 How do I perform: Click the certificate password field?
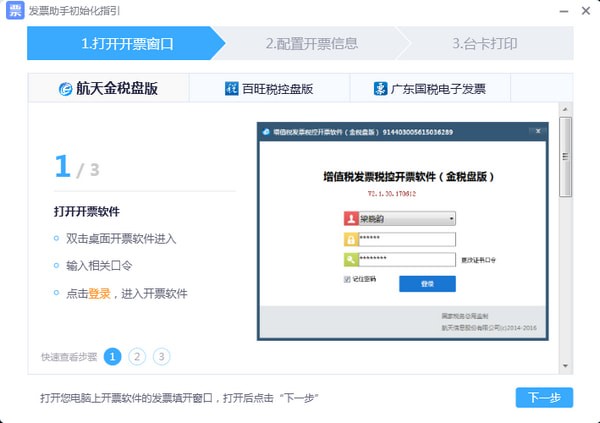coord(407,260)
